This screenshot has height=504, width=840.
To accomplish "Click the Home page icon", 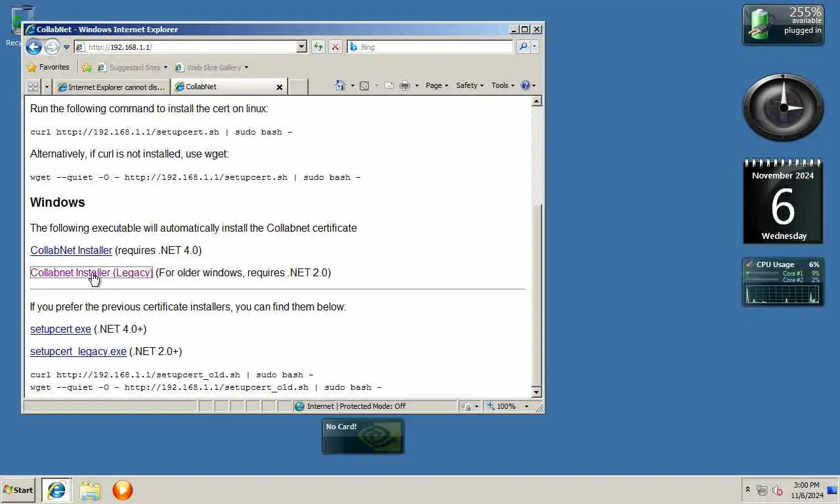I will [x=340, y=85].
